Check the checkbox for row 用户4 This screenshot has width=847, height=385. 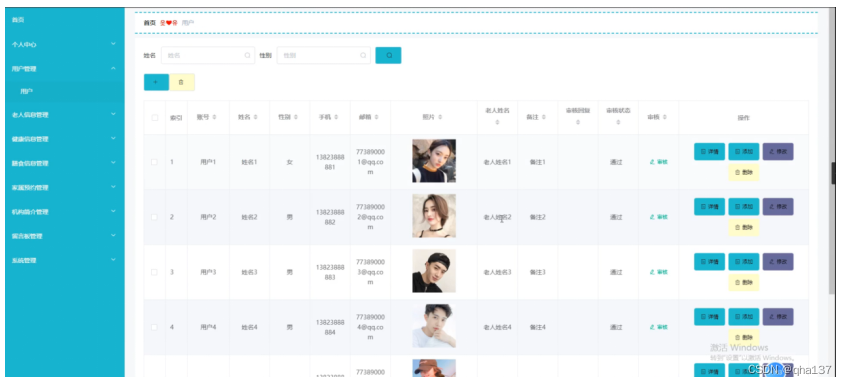pyautogui.click(x=154, y=327)
